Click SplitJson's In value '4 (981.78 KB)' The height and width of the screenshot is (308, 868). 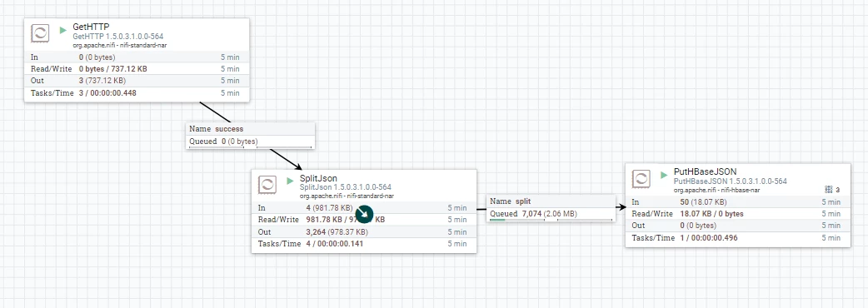[x=329, y=208]
